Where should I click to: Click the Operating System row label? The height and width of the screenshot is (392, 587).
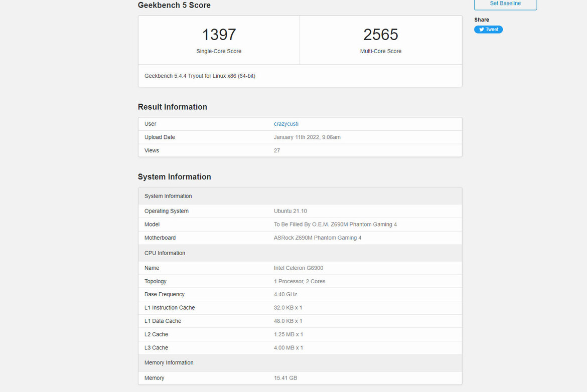[166, 211]
